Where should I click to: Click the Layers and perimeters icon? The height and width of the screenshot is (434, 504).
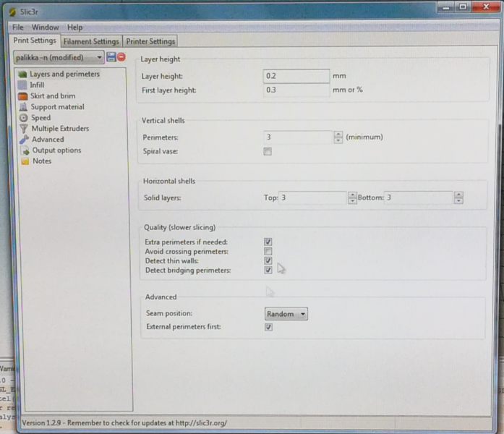[22, 75]
